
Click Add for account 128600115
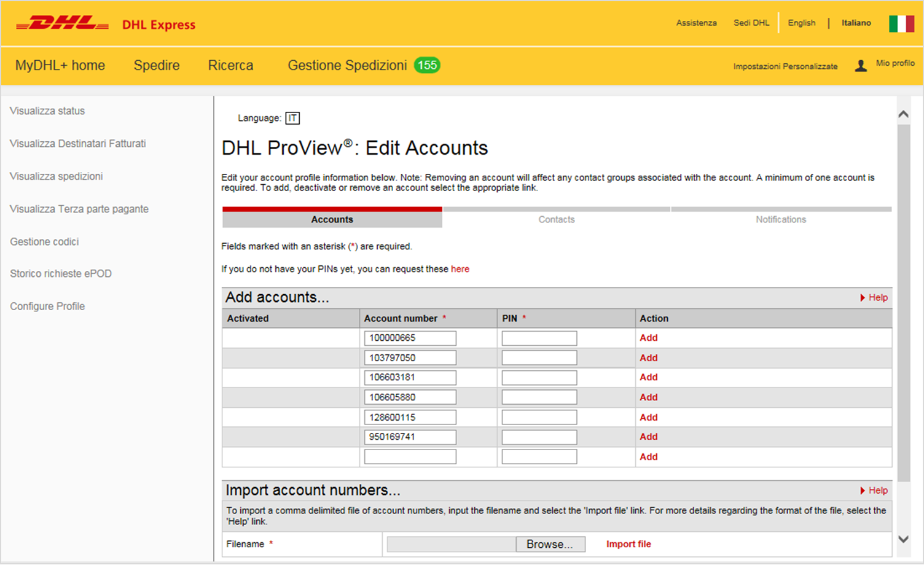pyautogui.click(x=649, y=417)
